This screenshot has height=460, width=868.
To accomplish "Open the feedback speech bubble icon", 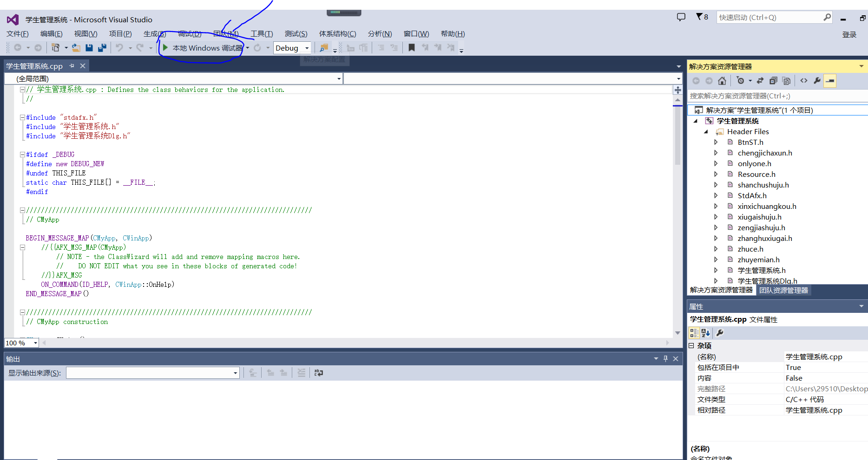I will 681,17.
